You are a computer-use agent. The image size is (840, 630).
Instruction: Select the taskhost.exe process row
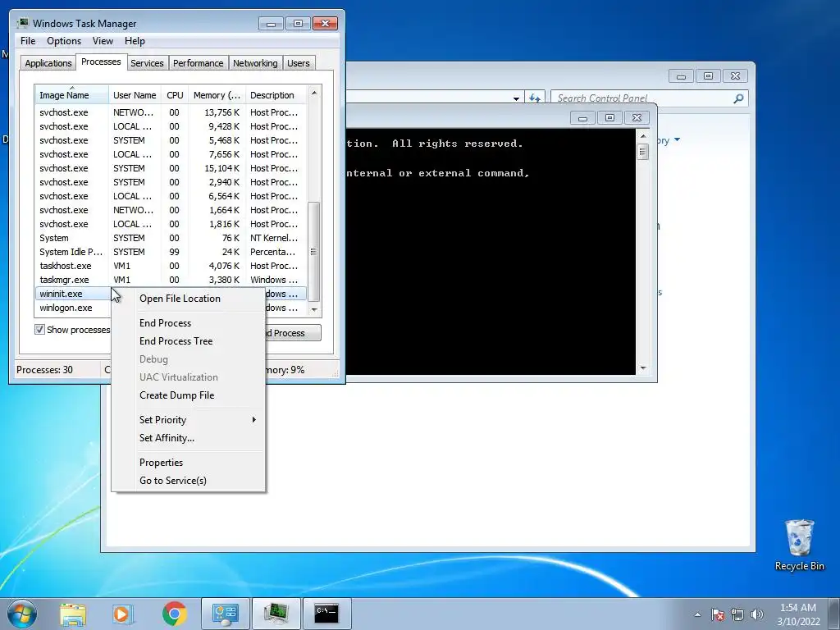tap(171, 266)
